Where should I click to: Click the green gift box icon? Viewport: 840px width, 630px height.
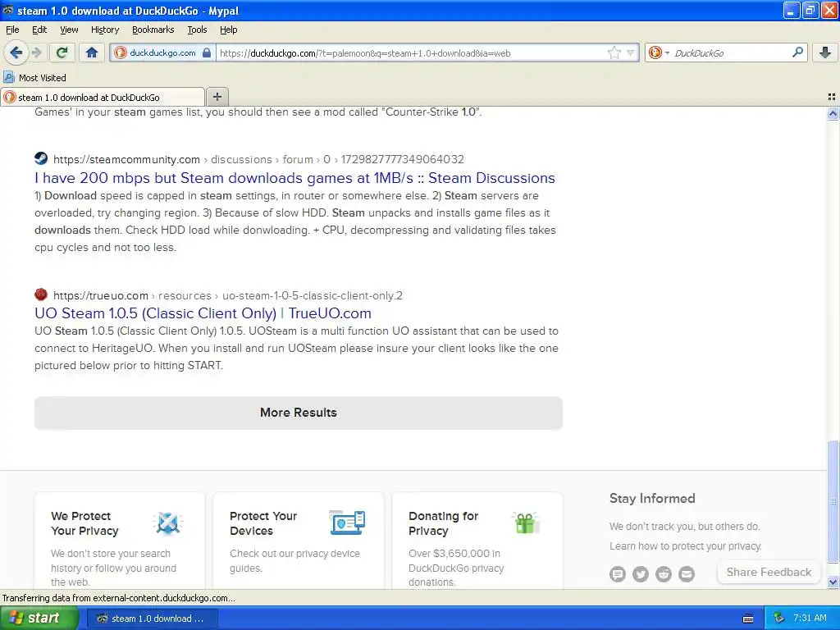tap(526, 523)
